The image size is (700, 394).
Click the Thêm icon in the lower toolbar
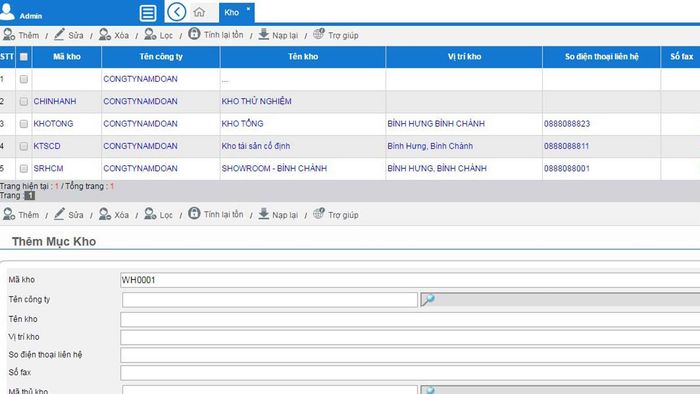tap(9, 214)
